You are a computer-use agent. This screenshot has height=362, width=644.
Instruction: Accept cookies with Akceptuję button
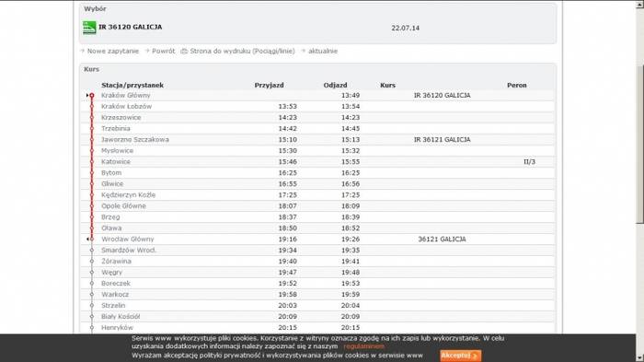pyautogui.click(x=460, y=356)
